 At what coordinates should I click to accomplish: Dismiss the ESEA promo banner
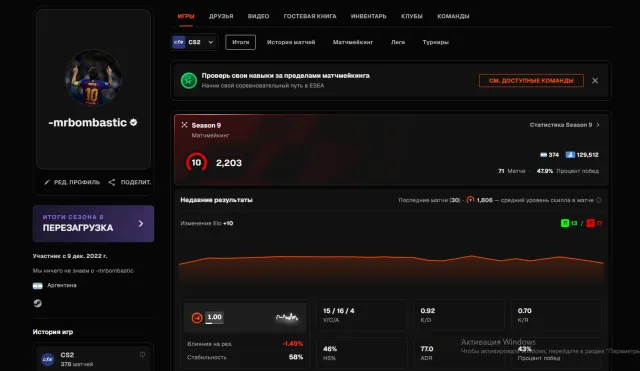pos(595,80)
